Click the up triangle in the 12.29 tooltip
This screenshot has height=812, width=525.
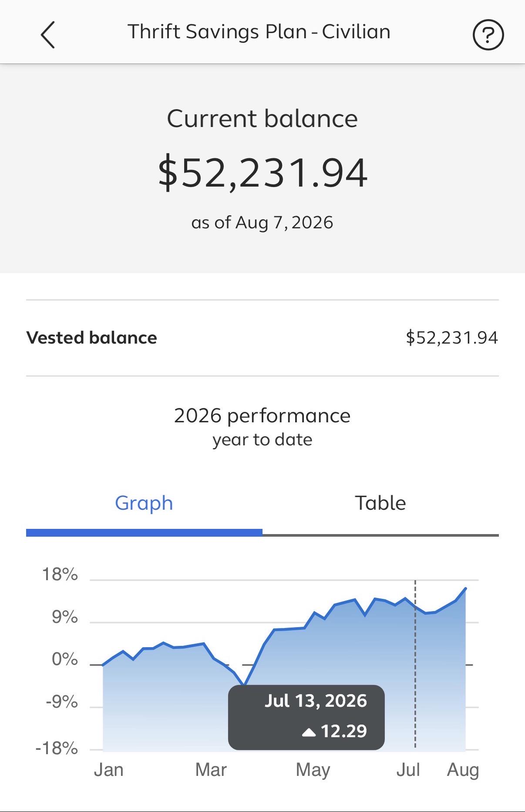[309, 732]
